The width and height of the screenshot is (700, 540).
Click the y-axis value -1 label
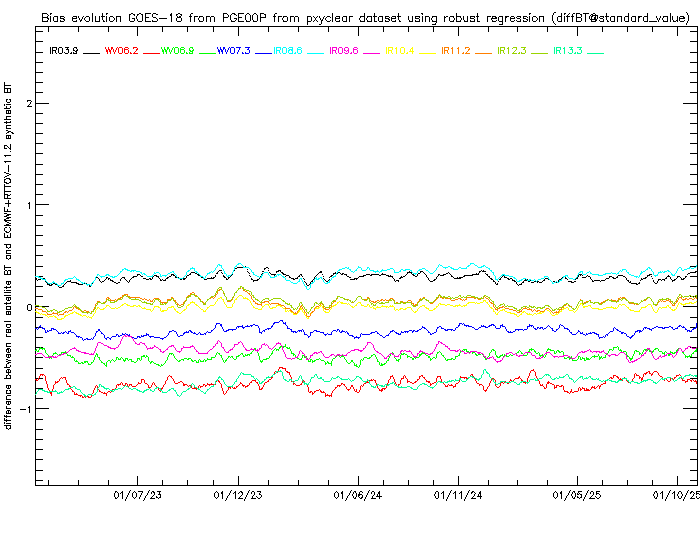point(26,409)
